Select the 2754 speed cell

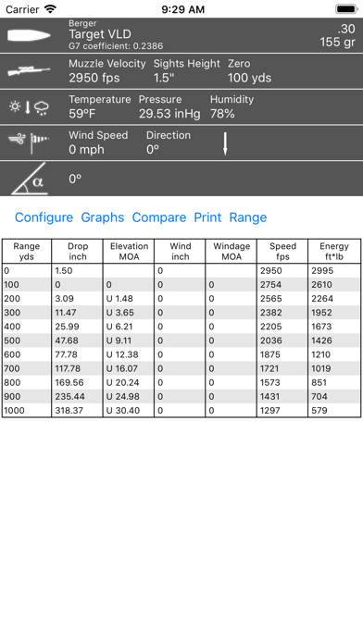point(282,285)
